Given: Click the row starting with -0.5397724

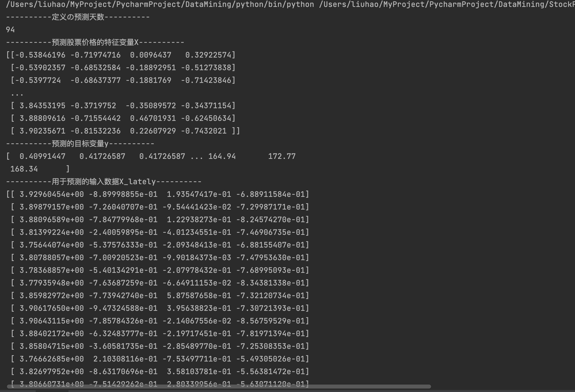Looking at the screenshot, I should [123, 80].
